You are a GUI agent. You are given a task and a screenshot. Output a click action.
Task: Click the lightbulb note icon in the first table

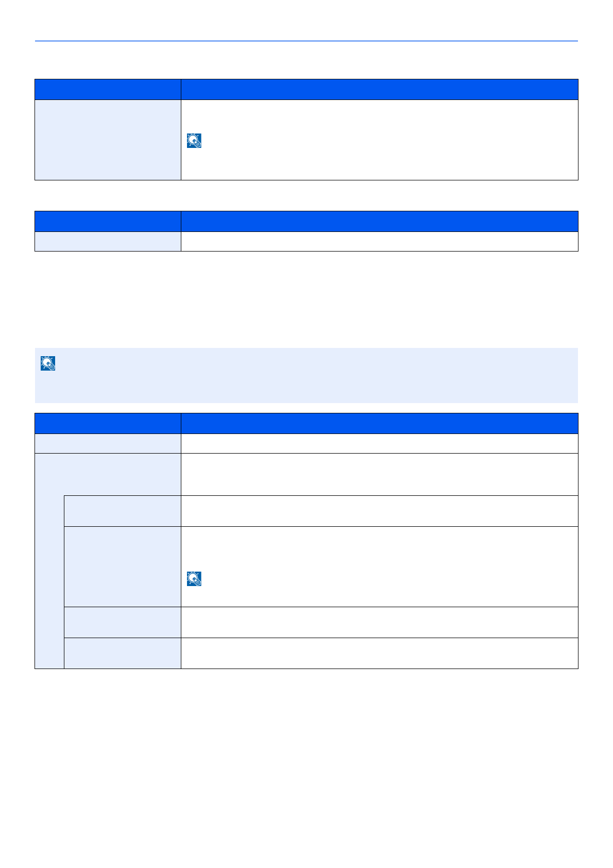coord(194,141)
